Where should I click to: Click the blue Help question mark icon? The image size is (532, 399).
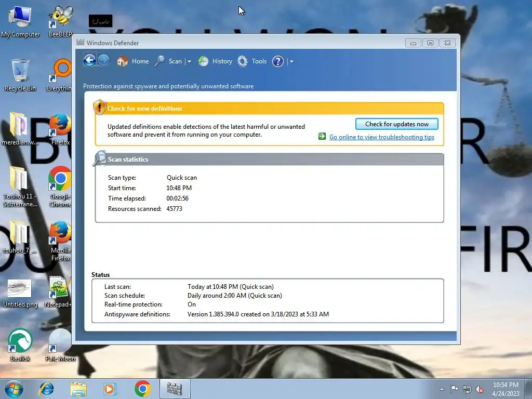pos(278,61)
